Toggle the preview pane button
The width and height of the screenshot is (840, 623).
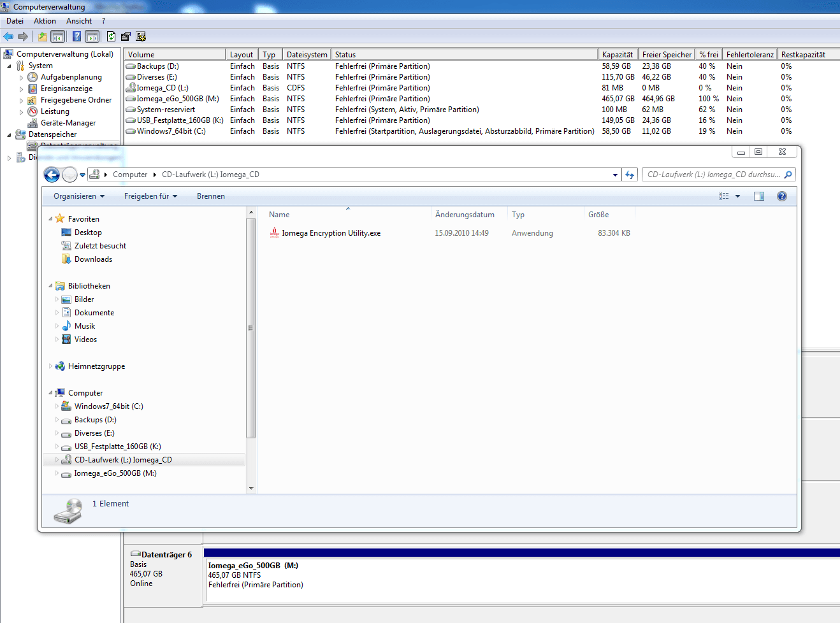click(x=759, y=196)
